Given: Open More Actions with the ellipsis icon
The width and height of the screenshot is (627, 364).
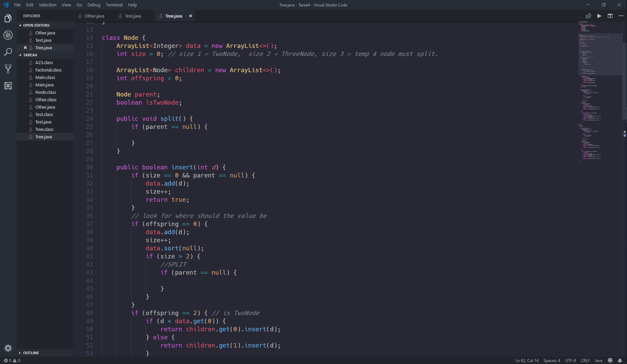Looking at the screenshot, I should point(620,16).
